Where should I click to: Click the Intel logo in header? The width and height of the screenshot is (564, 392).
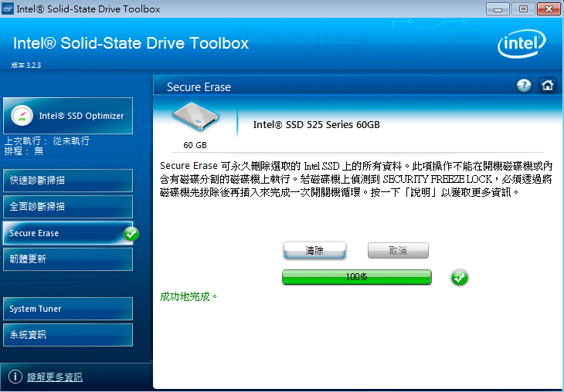pos(522,44)
